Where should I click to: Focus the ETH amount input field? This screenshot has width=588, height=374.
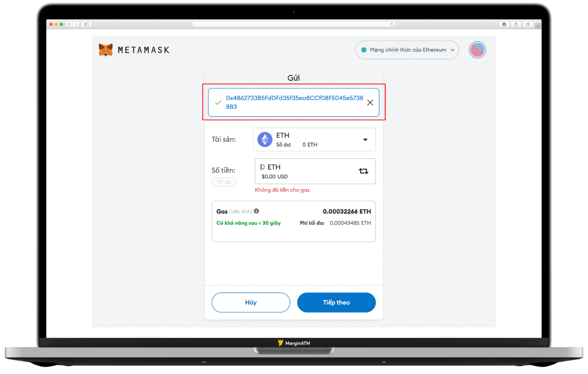[315, 171]
